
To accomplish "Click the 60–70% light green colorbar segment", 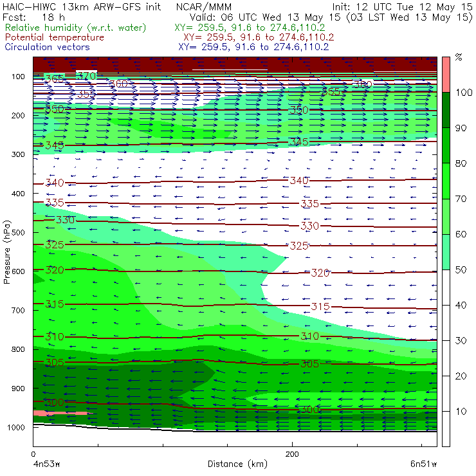I will (446, 216).
